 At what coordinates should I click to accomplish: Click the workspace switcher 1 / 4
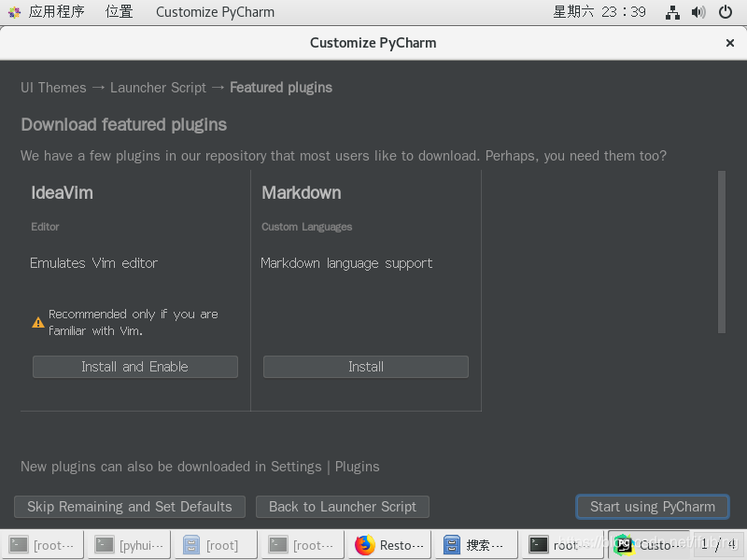(718, 544)
